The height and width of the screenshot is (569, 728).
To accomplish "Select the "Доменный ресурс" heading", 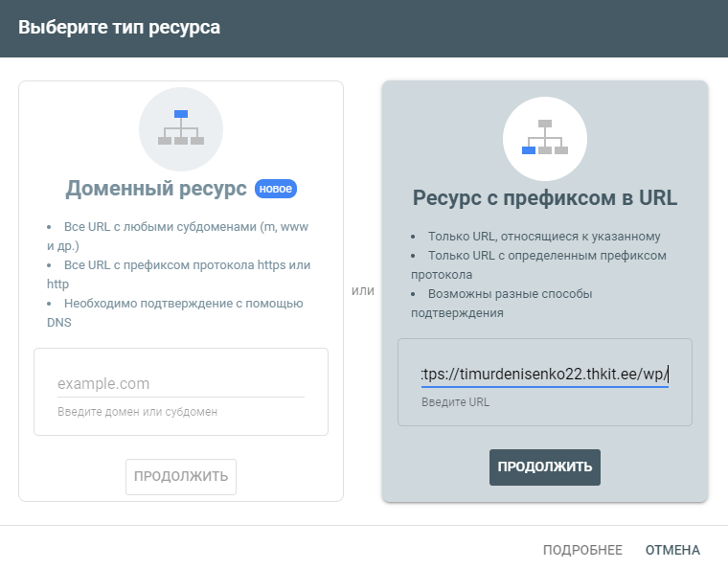I will tap(156, 189).
